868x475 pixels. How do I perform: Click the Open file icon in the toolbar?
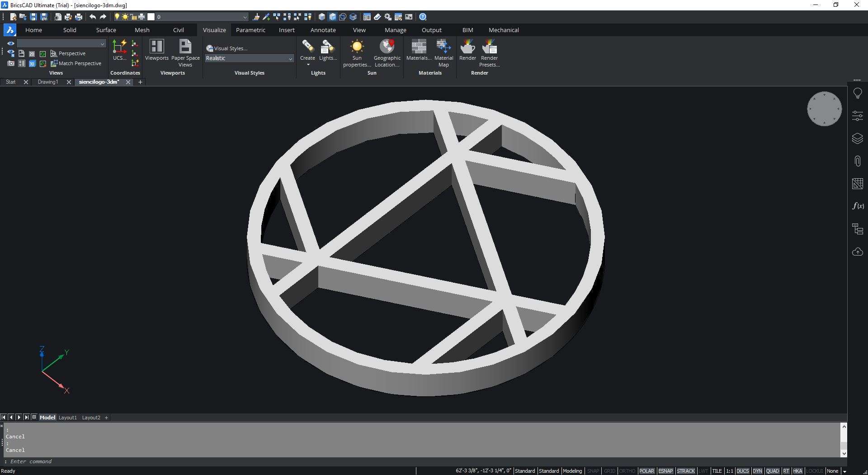(x=23, y=17)
